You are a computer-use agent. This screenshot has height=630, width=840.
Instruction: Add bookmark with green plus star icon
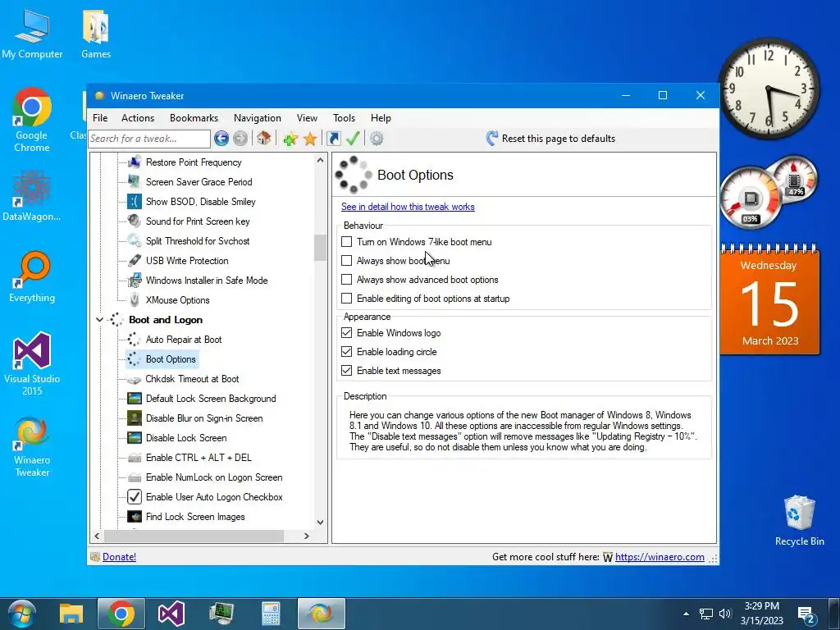coord(290,139)
